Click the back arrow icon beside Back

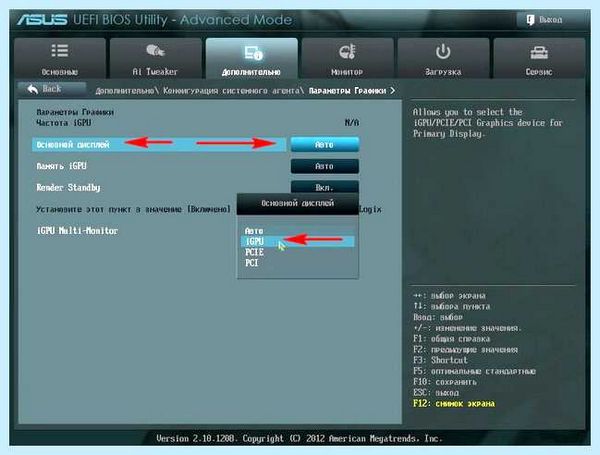tap(33, 89)
